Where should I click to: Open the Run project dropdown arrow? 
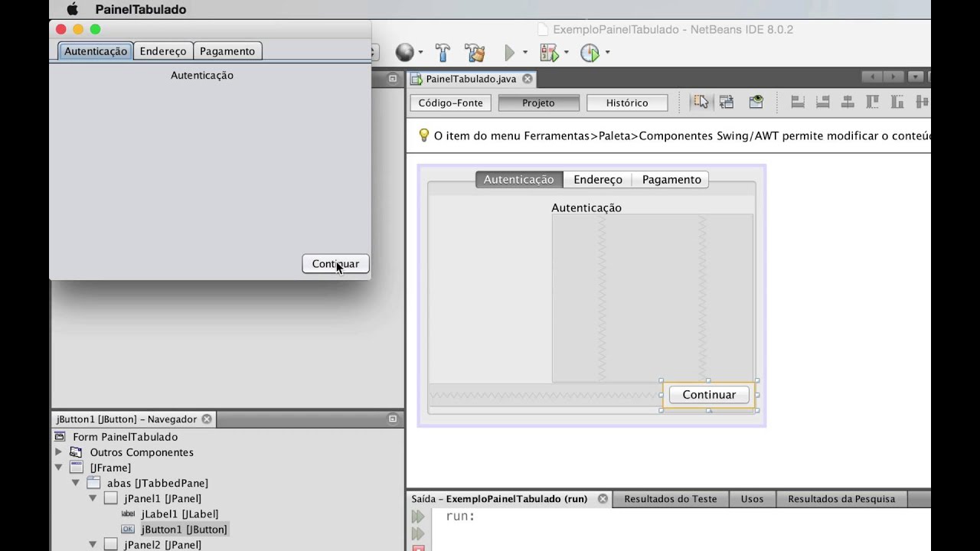tap(525, 53)
